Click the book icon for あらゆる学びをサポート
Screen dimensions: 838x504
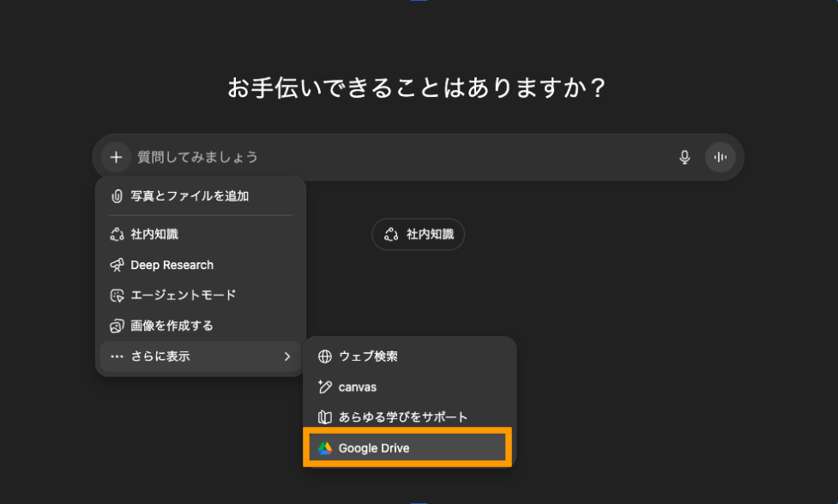pyautogui.click(x=324, y=417)
